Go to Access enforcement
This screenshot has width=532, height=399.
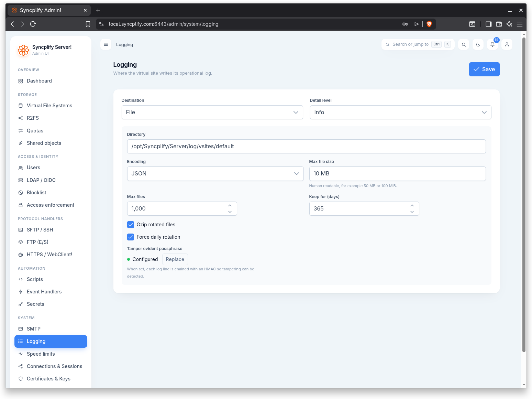coord(51,205)
